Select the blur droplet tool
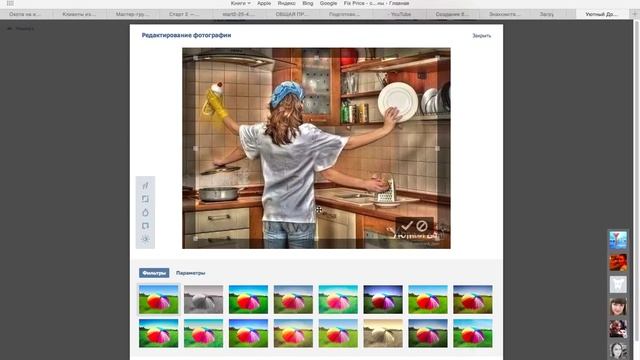The height and width of the screenshot is (360, 640). [x=145, y=212]
